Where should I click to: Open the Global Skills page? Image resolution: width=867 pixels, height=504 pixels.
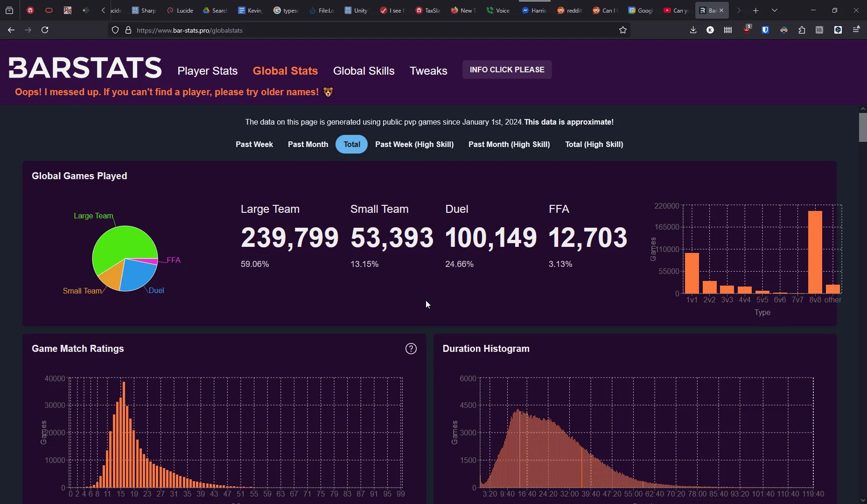point(364,71)
